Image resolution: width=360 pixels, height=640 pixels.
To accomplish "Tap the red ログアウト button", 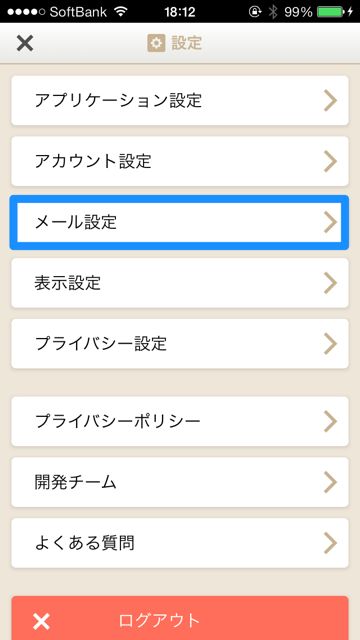I will tap(180, 618).
